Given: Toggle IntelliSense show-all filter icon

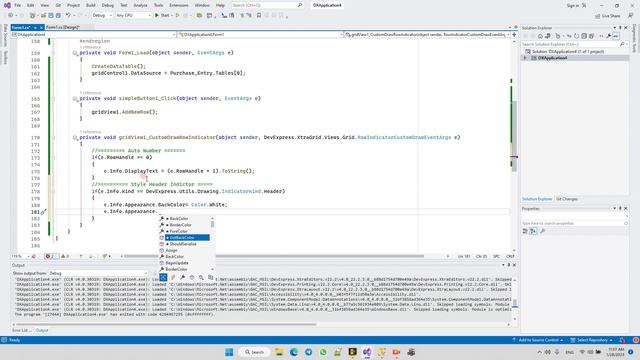Looking at the screenshot, I should [x=163, y=278].
